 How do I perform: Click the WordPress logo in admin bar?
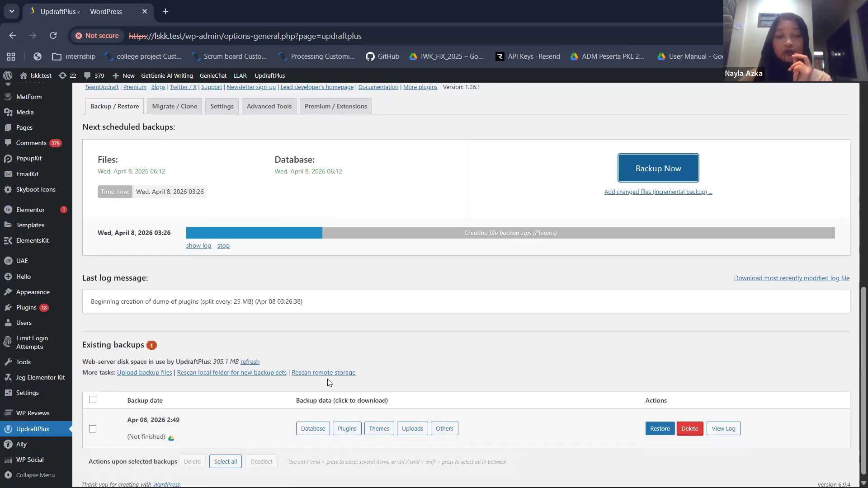8,75
